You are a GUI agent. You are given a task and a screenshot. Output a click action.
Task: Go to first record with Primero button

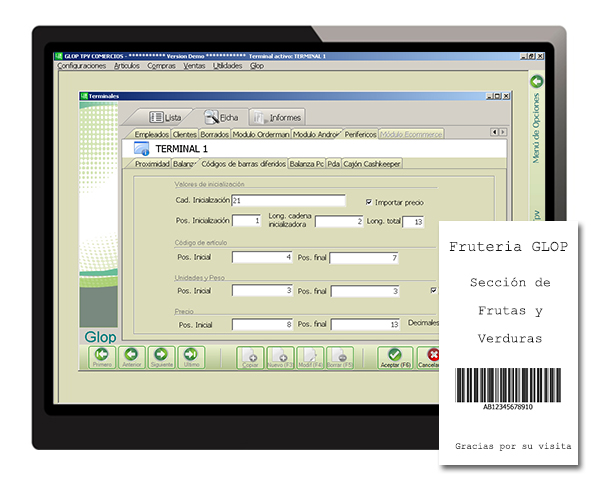pos(102,358)
